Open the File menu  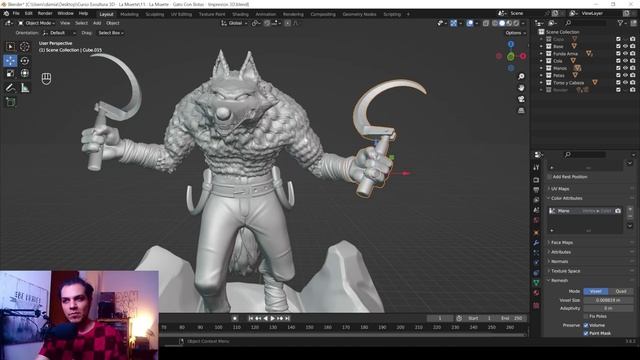coord(16,13)
